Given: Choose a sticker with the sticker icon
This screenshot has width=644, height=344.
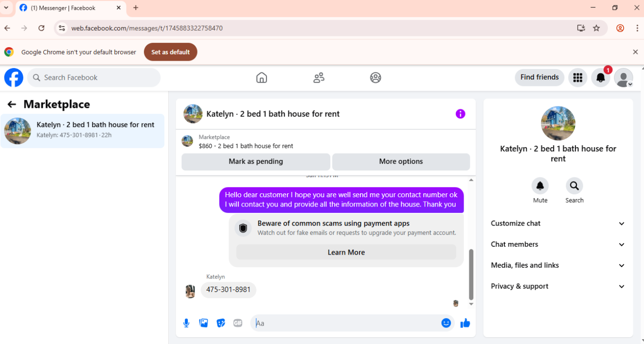Looking at the screenshot, I should pyautogui.click(x=221, y=323).
